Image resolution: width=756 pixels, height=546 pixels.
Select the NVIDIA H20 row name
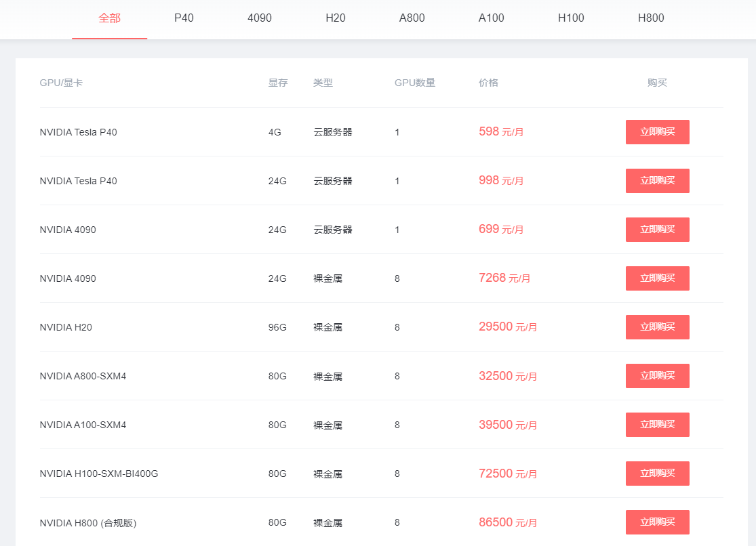(66, 327)
